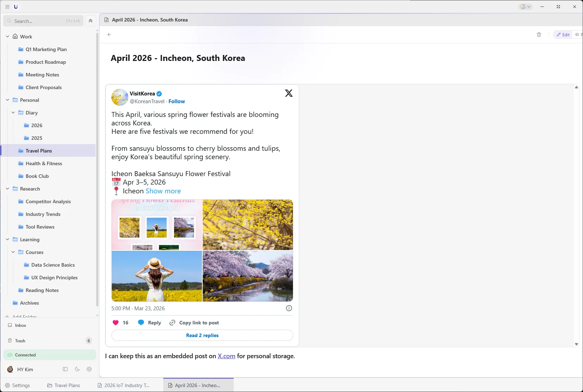
Task: Click the Copy link to post icon
Action: click(172, 323)
